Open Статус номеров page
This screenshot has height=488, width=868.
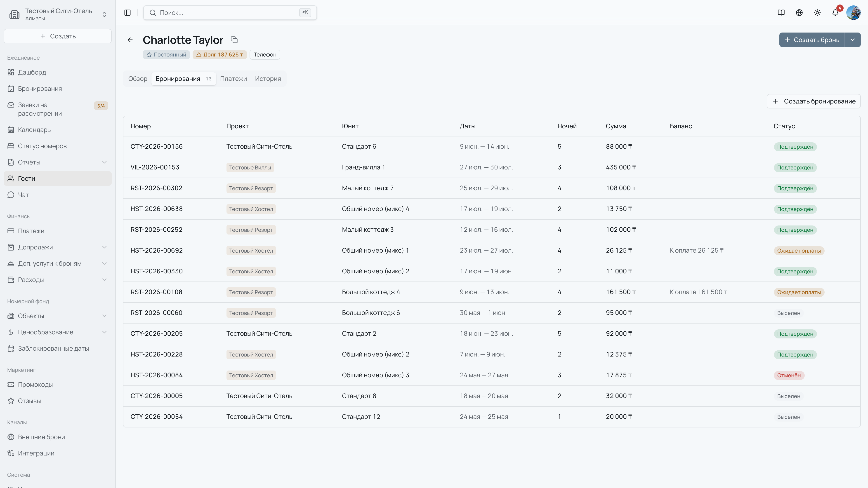coord(58,146)
